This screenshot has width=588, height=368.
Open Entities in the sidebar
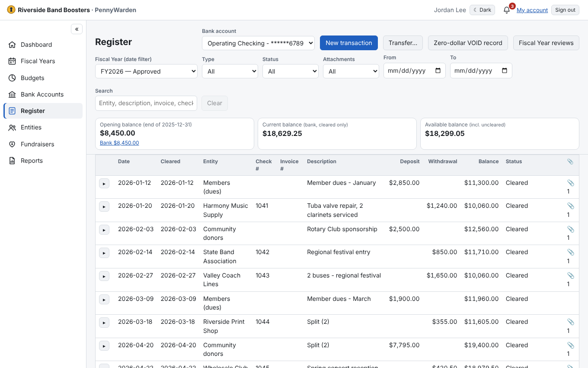coord(43,127)
